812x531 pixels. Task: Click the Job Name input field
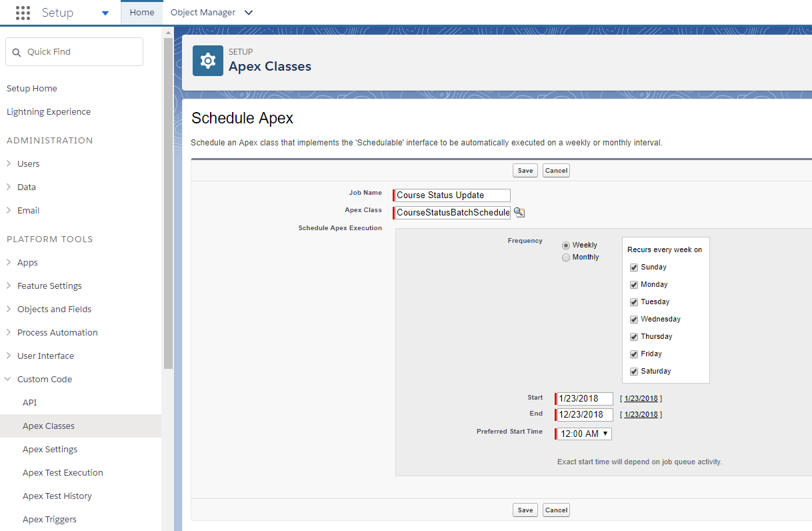(453, 195)
